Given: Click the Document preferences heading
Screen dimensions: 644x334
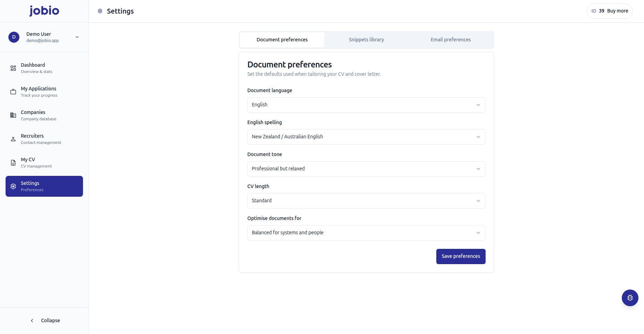Looking at the screenshot, I should coord(289,65).
